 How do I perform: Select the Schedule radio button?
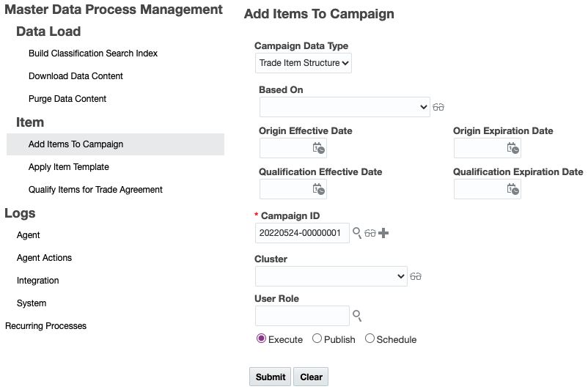click(x=370, y=339)
